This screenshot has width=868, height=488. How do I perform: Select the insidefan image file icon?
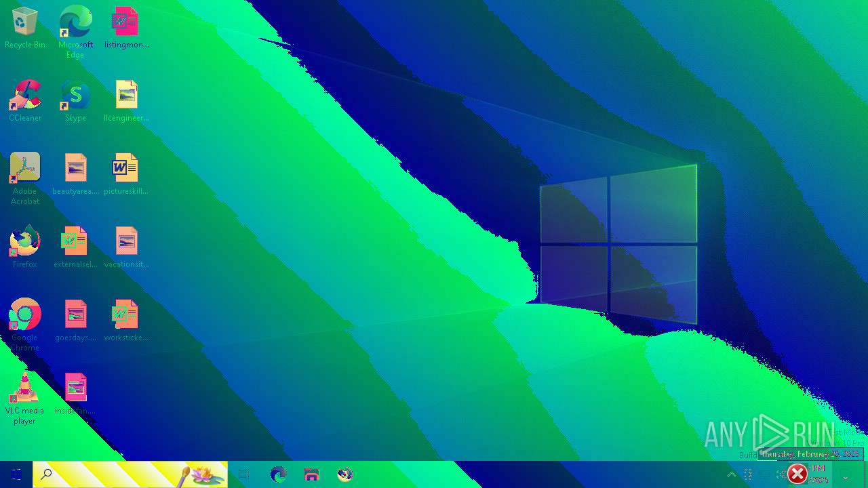coord(75,393)
